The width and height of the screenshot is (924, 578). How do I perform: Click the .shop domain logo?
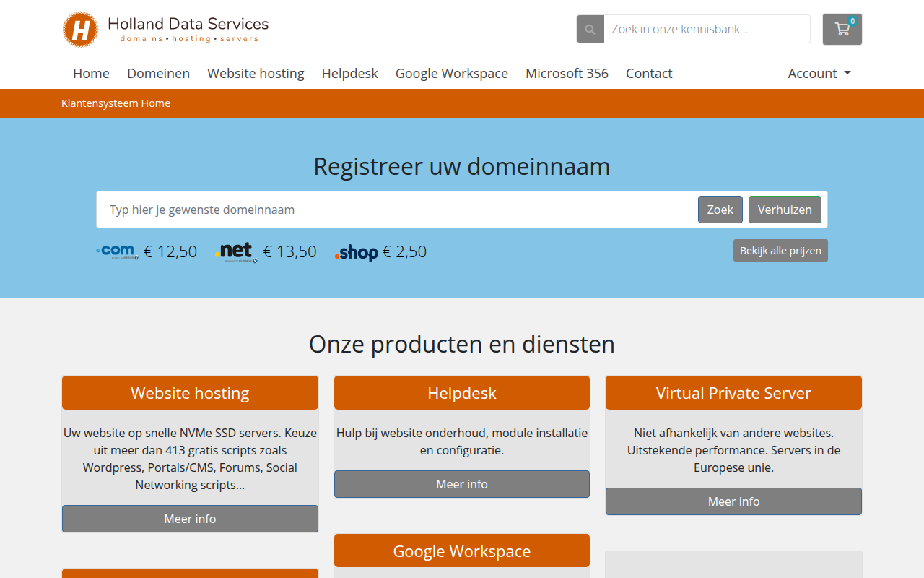[x=357, y=252]
